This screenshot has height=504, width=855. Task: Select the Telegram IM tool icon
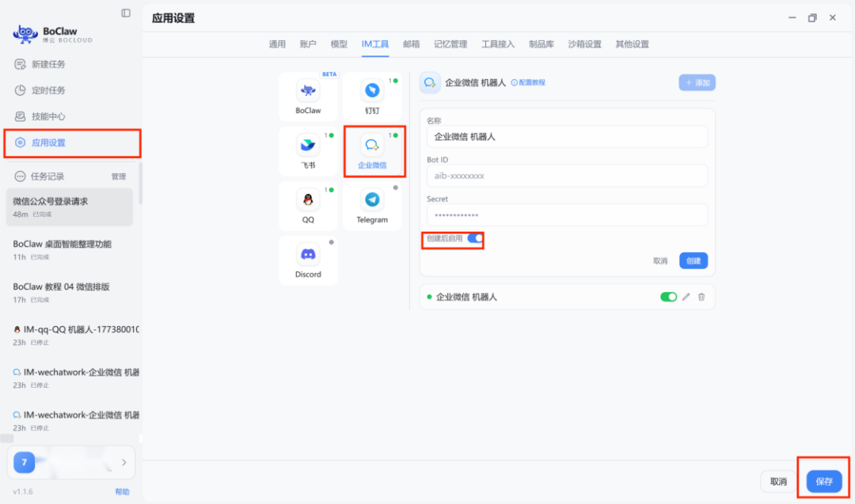[372, 204]
